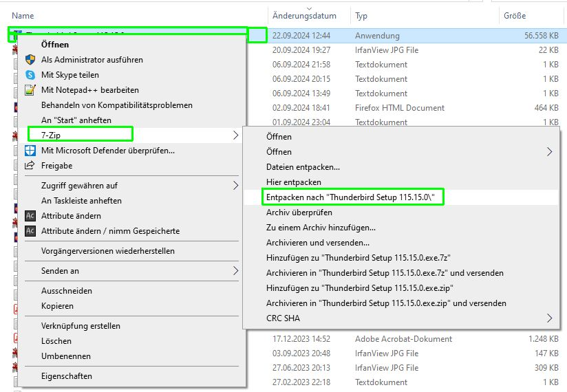Click the 309 KB size cell
The height and width of the screenshot is (392, 567).
(x=546, y=368)
